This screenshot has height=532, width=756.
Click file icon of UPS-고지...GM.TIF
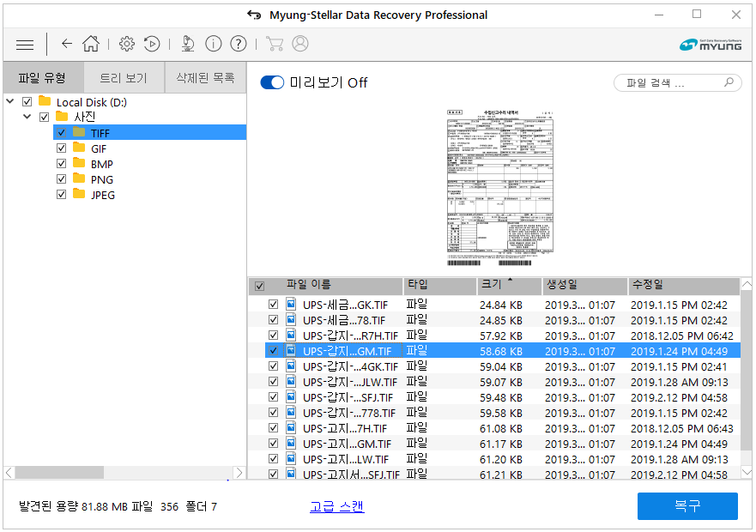[x=291, y=444]
